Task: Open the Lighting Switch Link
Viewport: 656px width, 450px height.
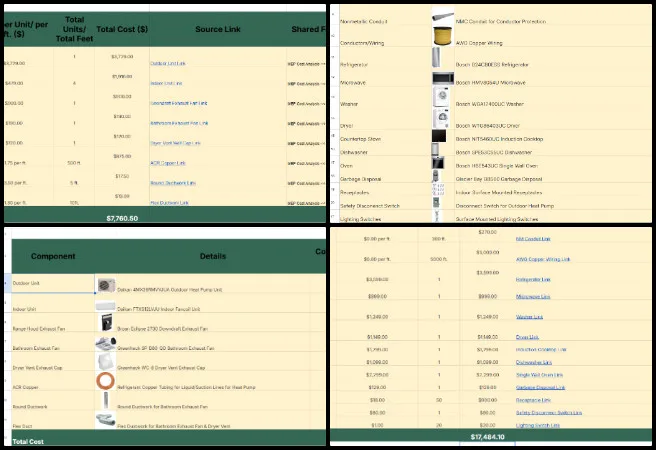Action: click(x=538, y=425)
